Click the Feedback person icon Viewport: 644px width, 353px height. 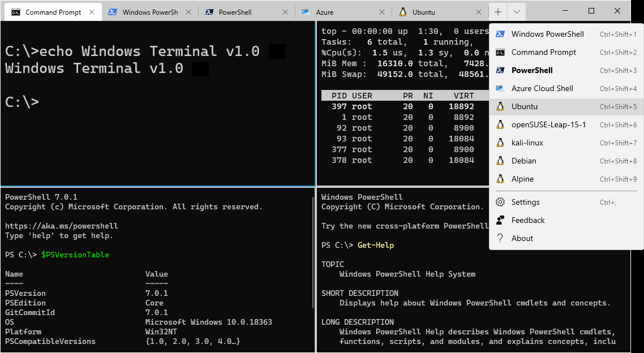click(x=500, y=220)
